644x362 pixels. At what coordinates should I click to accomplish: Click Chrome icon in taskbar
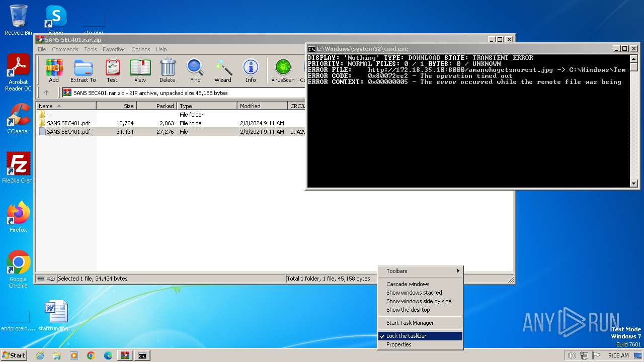(91, 355)
